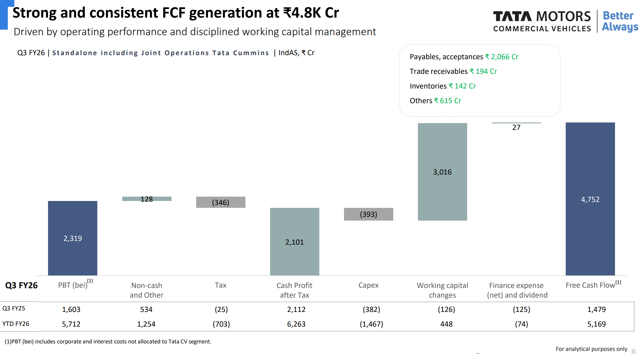Viewport: 644px width, 354px height.
Task: Click the Inventories ₹ 142 Cr line
Action: click(443, 86)
